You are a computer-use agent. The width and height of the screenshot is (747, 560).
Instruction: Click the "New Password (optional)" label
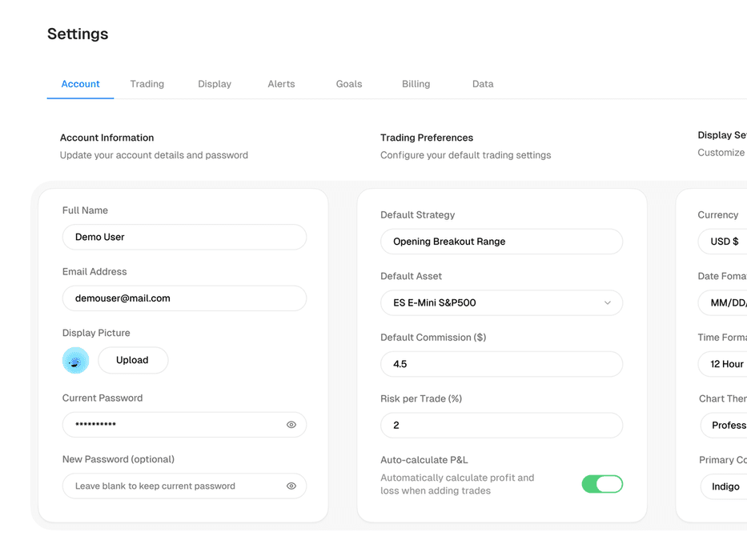tap(118, 459)
